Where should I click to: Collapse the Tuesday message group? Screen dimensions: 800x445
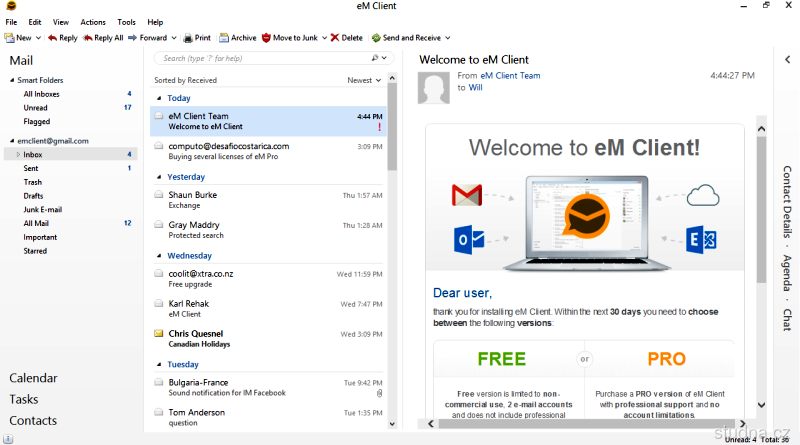tap(159, 364)
